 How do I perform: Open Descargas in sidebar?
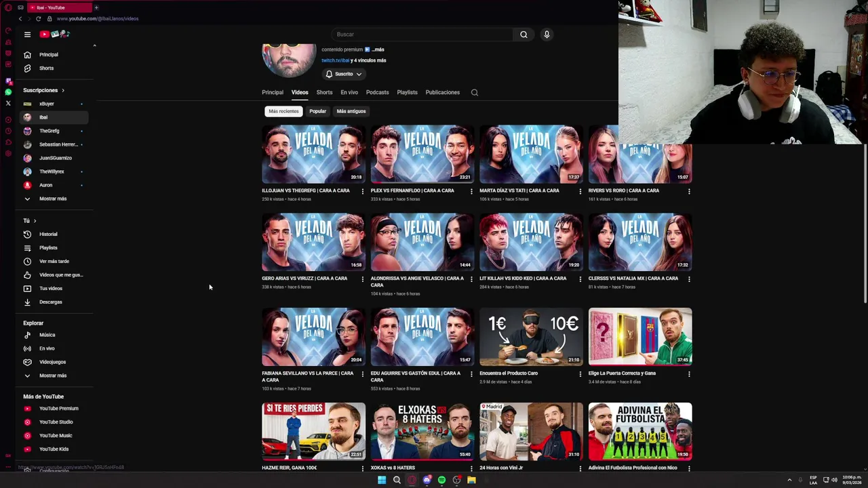(56, 302)
